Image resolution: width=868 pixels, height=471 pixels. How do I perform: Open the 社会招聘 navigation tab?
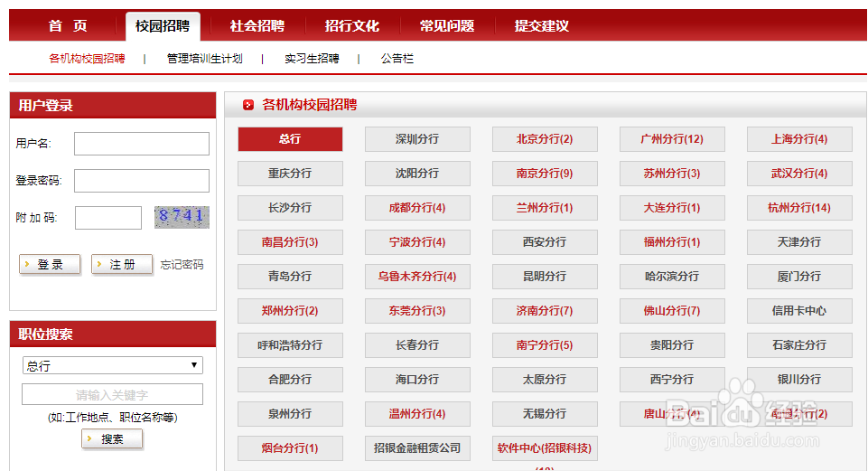(x=257, y=26)
